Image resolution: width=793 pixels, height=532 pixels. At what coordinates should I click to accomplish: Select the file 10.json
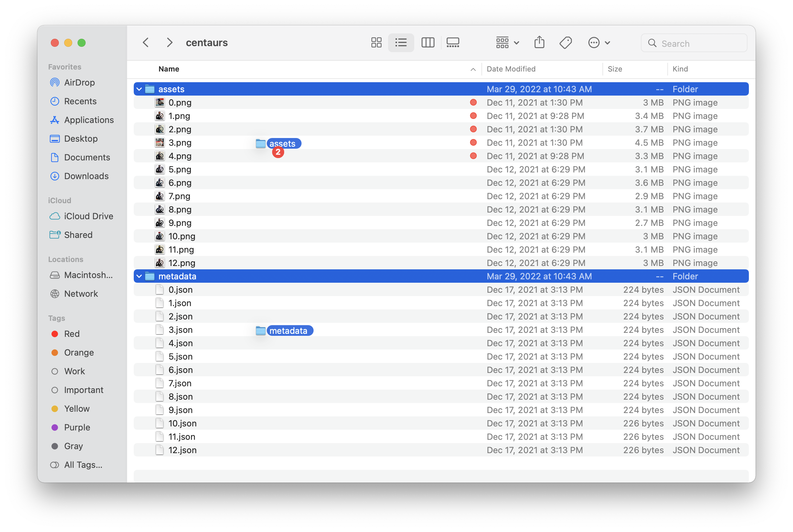tap(182, 423)
